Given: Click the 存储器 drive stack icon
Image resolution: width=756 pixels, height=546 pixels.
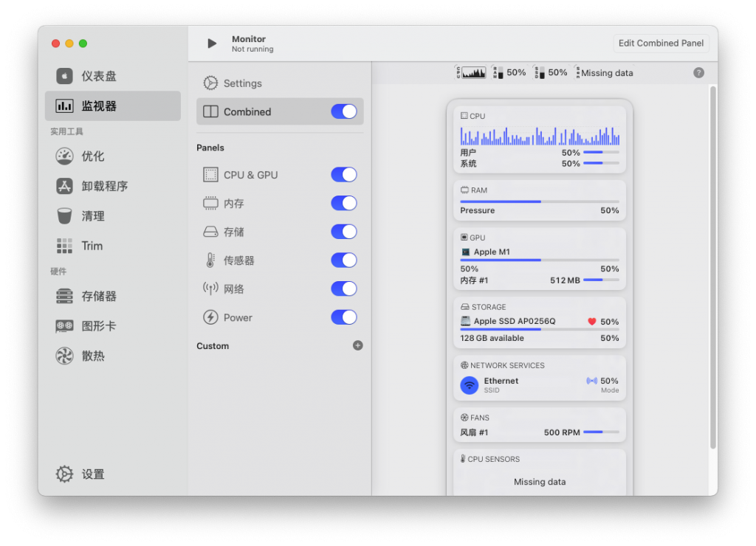Looking at the screenshot, I should click(64, 296).
